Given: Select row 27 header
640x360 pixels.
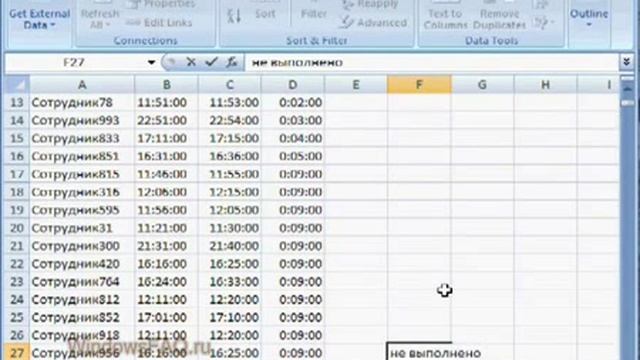Looking at the screenshot, I should pyautogui.click(x=17, y=352).
